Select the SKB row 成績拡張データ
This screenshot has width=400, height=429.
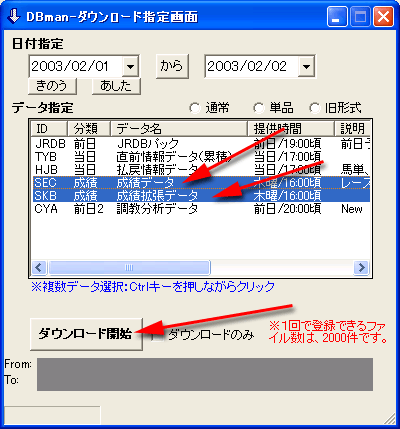(201, 196)
